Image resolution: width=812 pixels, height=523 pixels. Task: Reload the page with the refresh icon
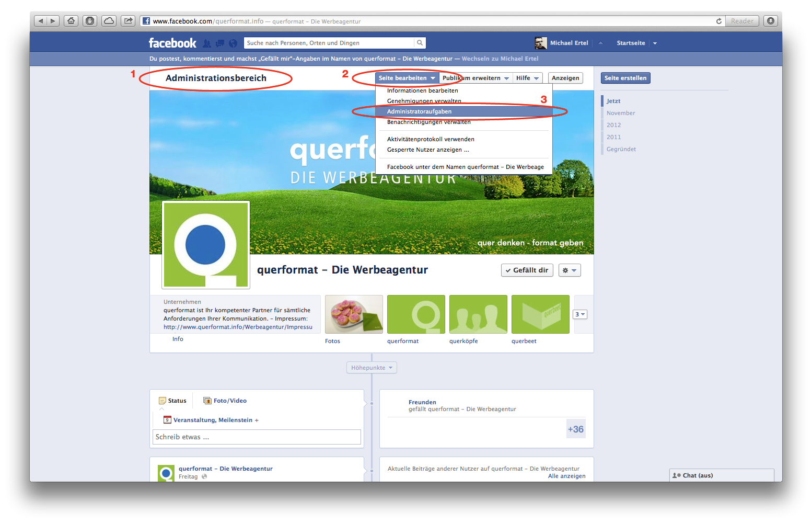[719, 21]
